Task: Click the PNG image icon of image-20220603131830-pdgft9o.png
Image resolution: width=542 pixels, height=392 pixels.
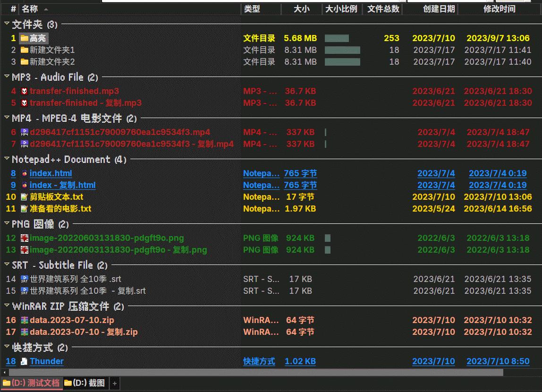Action: [x=24, y=238]
